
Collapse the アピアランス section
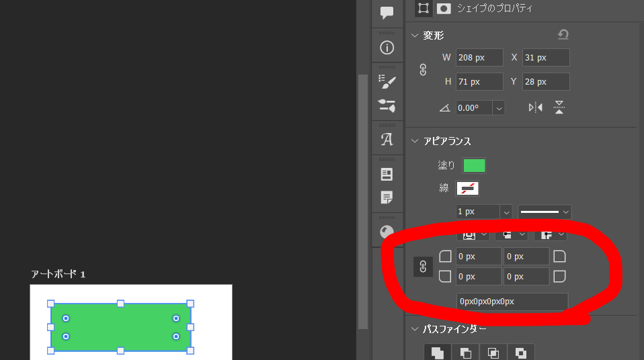(x=415, y=141)
